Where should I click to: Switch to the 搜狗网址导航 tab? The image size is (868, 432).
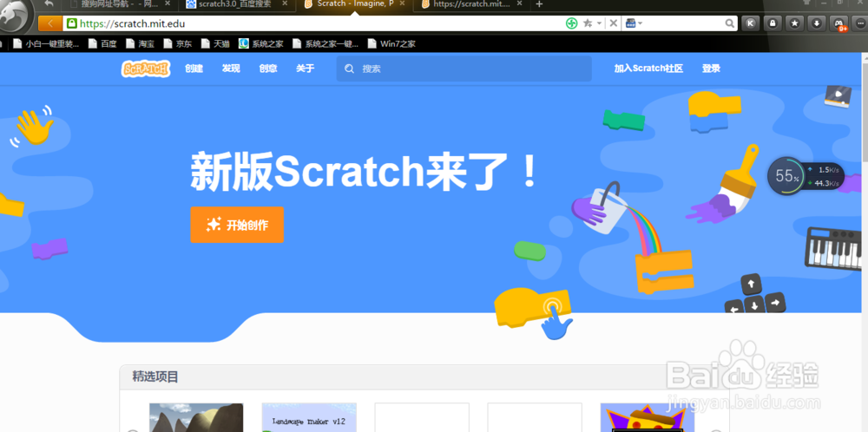(119, 3)
